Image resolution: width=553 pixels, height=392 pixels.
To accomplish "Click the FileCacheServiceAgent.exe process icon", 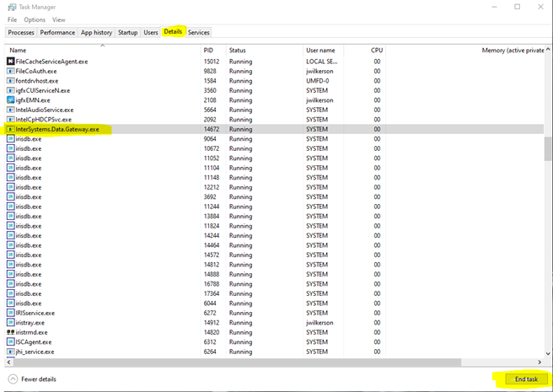I will coord(10,62).
